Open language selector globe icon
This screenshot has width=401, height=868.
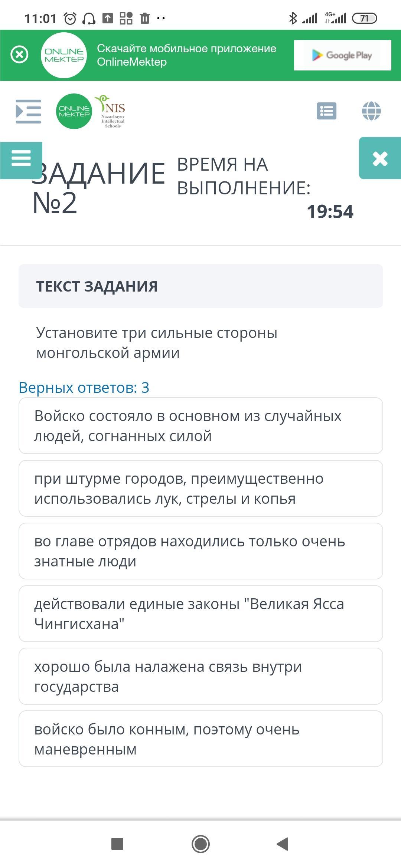371,111
